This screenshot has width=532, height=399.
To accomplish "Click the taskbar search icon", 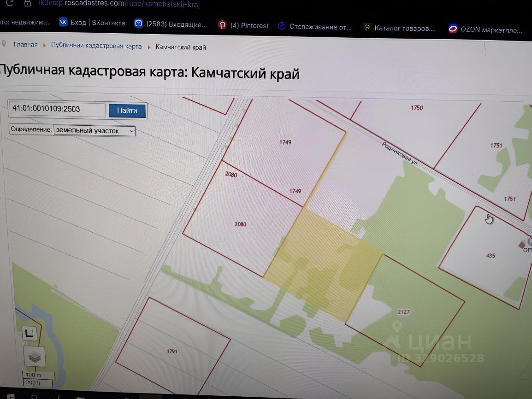I will pyautogui.click(x=34, y=397).
